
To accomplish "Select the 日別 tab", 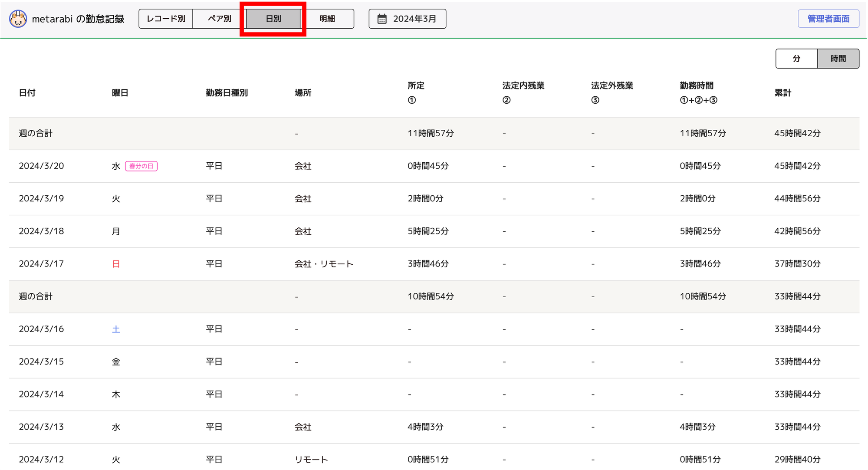I will (273, 19).
